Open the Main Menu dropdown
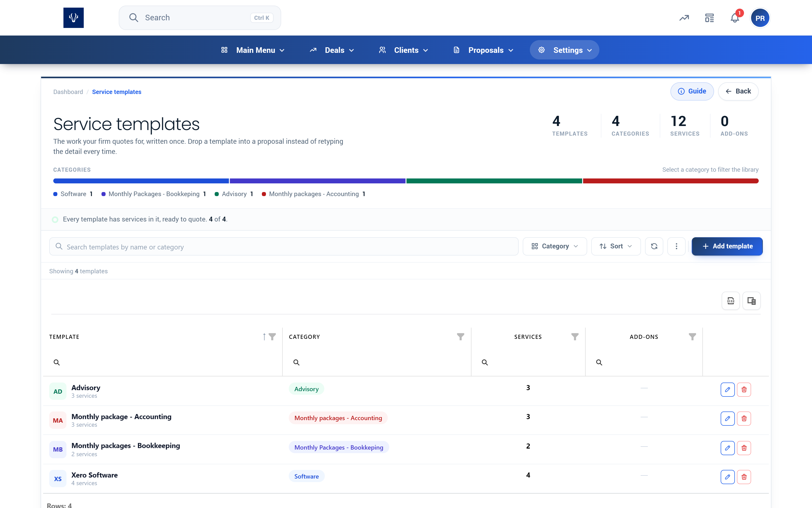 point(253,50)
